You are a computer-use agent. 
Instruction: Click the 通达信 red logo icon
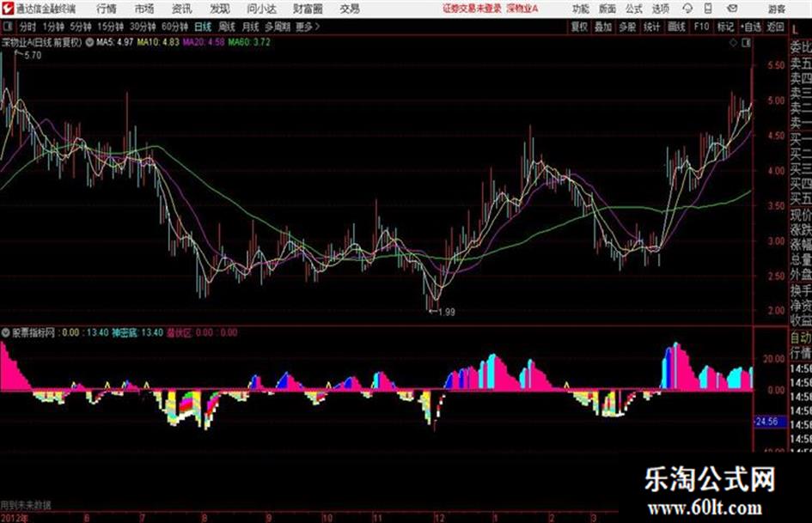[x=8, y=9]
